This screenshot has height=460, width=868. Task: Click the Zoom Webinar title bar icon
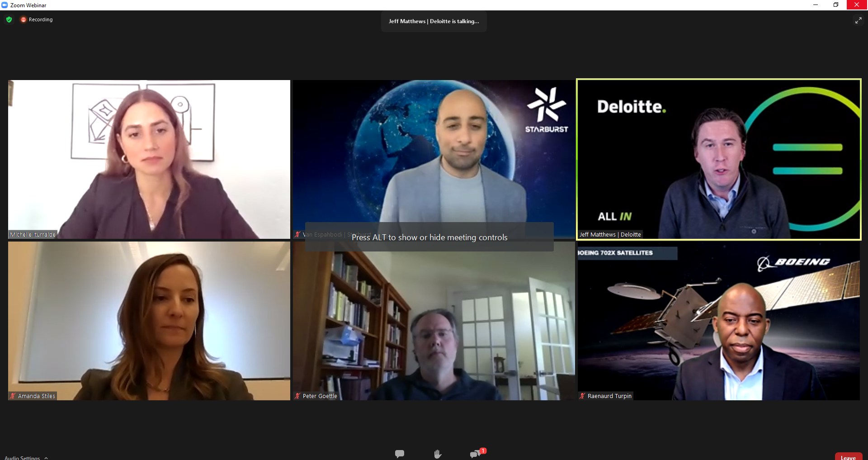coord(5,5)
